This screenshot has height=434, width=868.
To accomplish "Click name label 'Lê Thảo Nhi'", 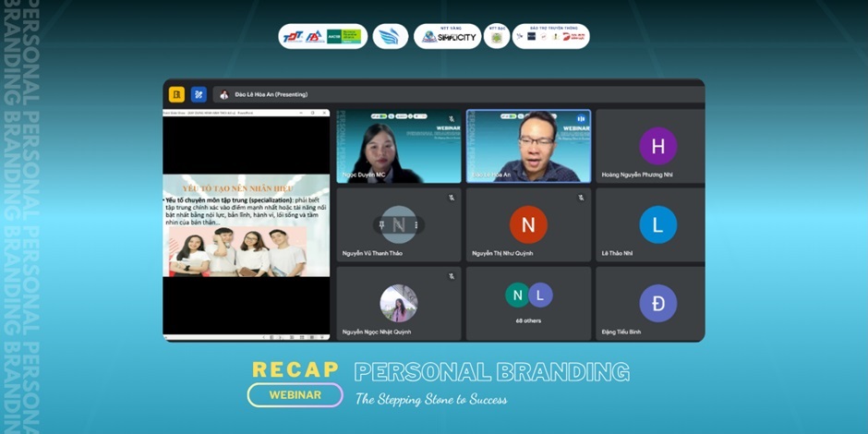I will point(617,254).
